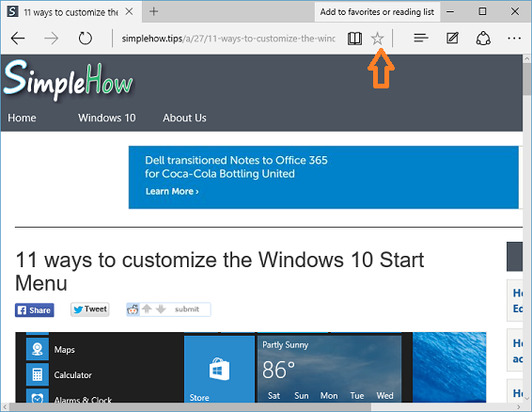This screenshot has height=412, width=532.
Task: Click the address bar URL field
Action: click(x=228, y=39)
